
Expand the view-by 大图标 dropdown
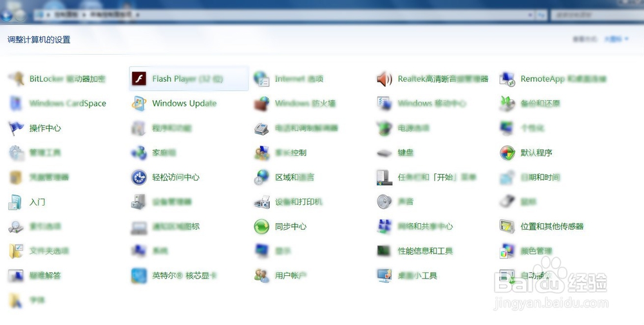[616, 39]
